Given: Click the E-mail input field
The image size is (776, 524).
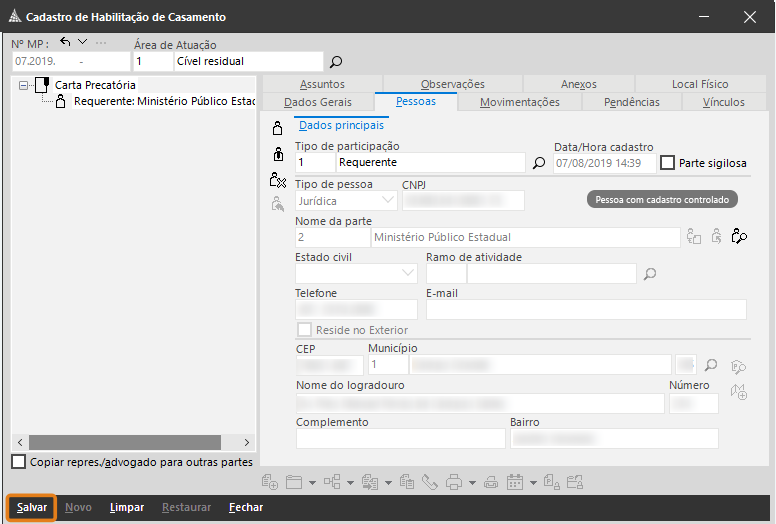Looking at the screenshot, I should [586, 309].
